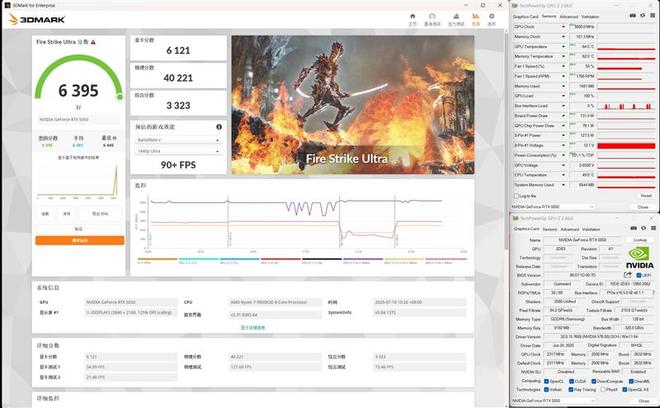Switch to Advanced tab in the GPU-Z Sensors window
The image size is (660, 408).
(x=569, y=16)
